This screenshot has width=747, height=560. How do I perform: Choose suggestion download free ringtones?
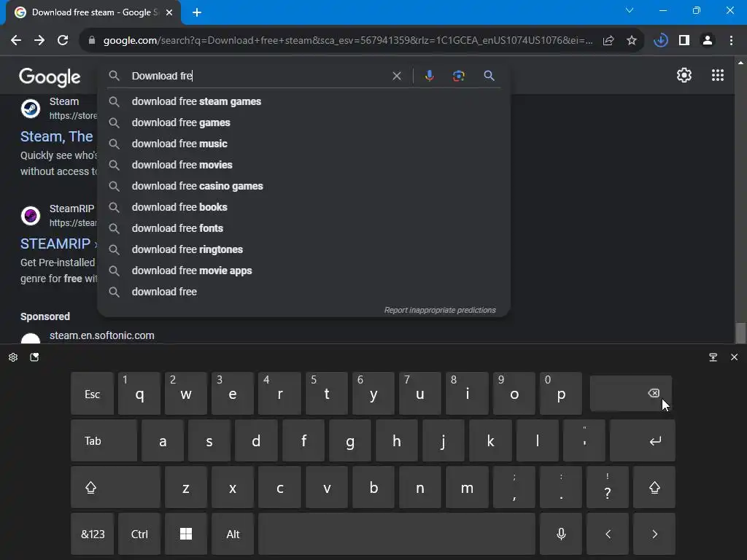click(303, 249)
